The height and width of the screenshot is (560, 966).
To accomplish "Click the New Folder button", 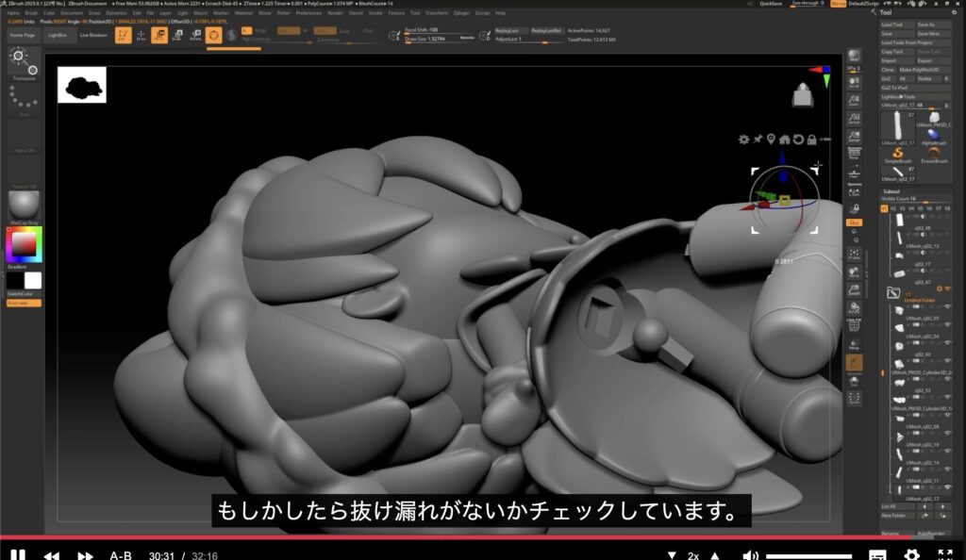I will click(897, 516).
